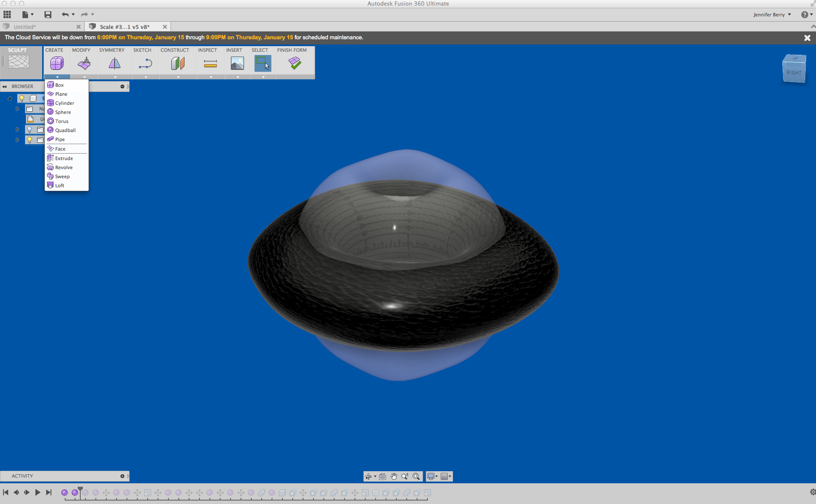This screenshot has width=816, height=504.
Task: Collapse the Browser panel with the minus button
Action: pos(122,86)
